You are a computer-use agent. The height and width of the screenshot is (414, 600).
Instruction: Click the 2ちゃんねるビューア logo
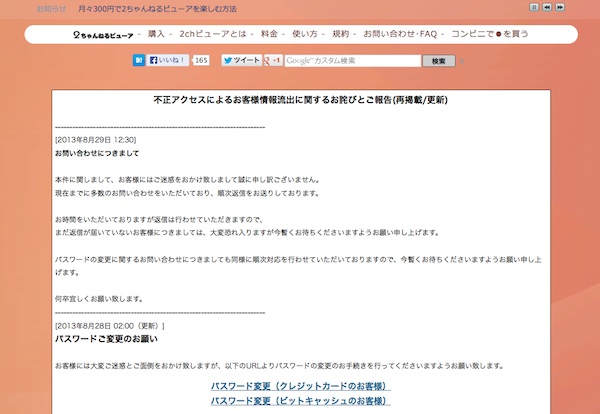102,35
